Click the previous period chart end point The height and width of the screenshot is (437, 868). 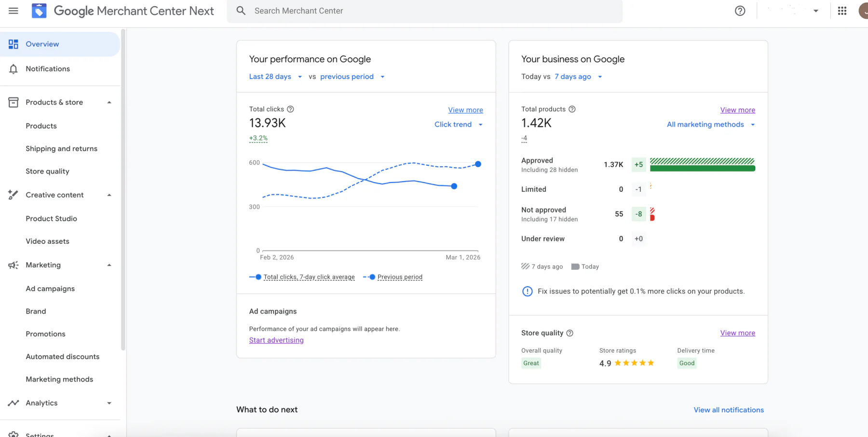478,164
